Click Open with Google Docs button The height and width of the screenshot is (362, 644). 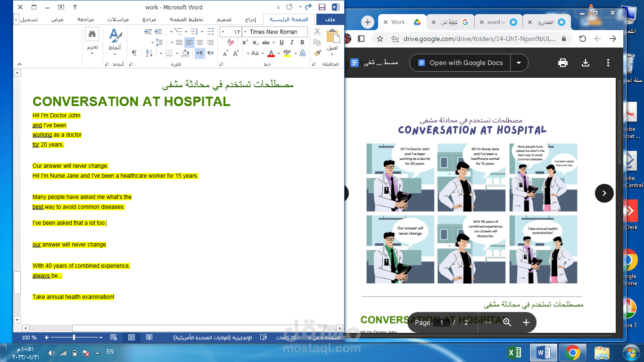pos(461,63)
